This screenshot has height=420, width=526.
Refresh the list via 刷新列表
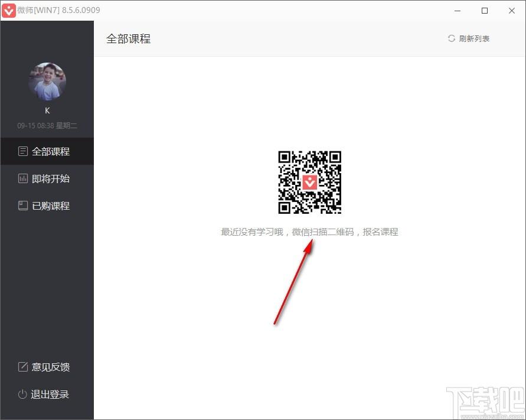(x=469, y=38)
